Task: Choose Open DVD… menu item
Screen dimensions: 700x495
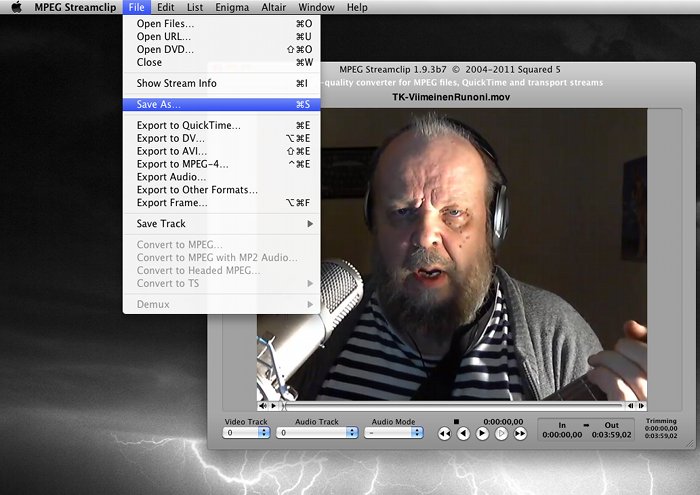Action: (221, 50)
